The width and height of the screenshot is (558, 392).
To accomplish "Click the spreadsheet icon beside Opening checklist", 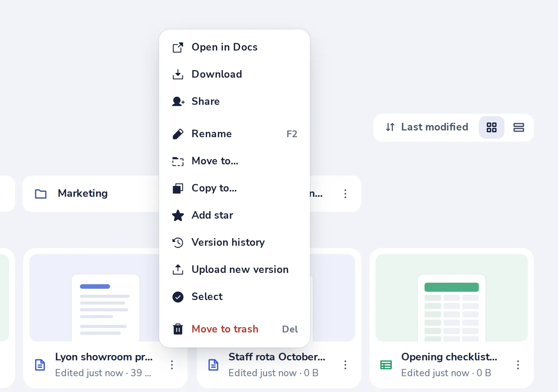I will click(x=386, y=365).
